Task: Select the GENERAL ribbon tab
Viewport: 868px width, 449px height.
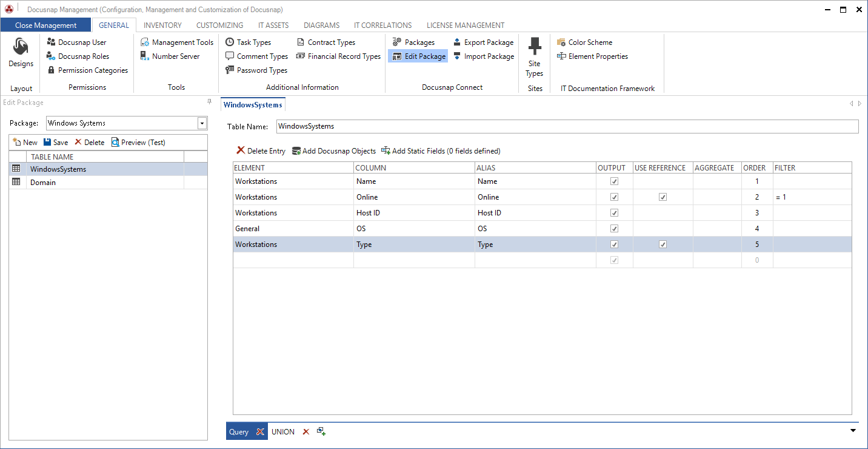Action: pyautogui.click(x=114, y=25)
